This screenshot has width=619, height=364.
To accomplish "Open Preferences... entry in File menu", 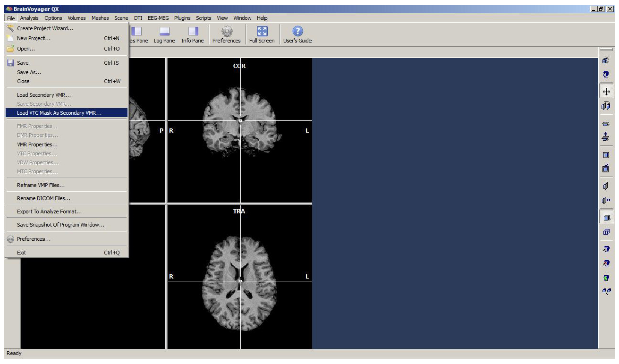I will (67, 239).
